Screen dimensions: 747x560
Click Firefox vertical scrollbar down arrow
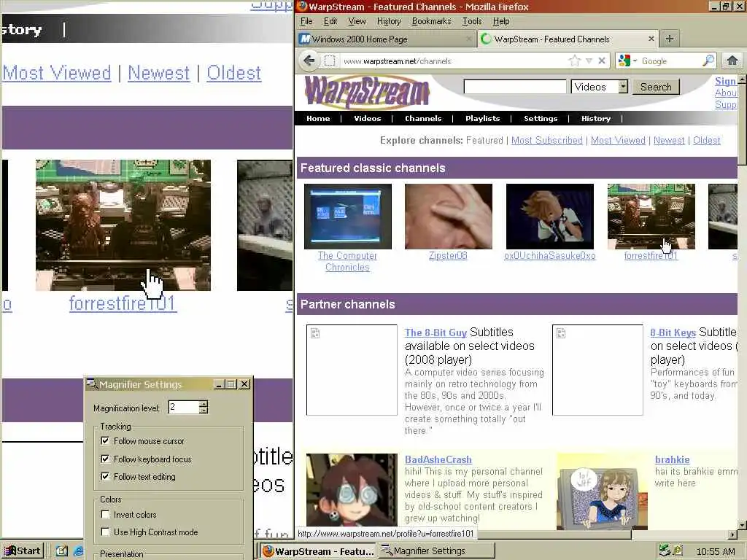[742, 525]
